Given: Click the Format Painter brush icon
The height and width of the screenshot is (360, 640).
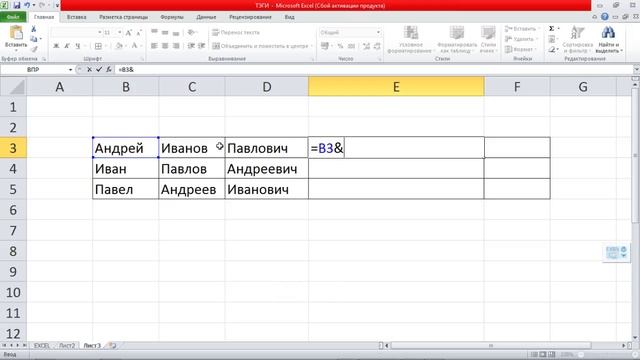Looking at the screenshot, I should point(33,49).
